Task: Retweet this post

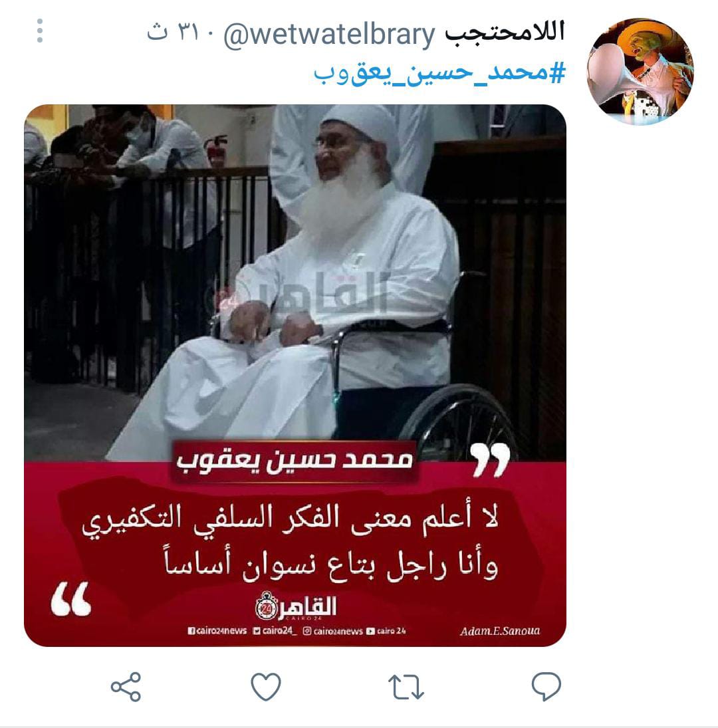Action: tap(406, 687)
